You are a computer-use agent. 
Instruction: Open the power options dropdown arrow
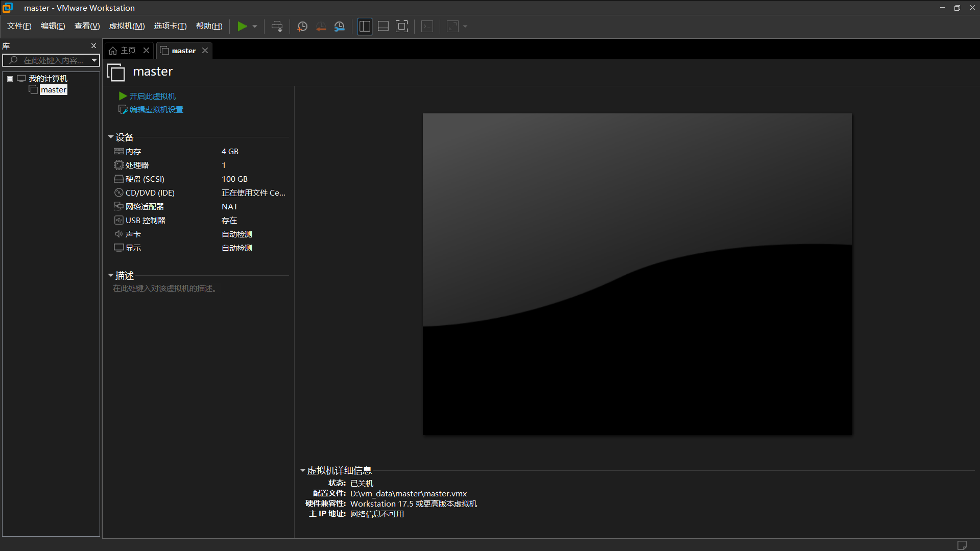tap(255, 27)
